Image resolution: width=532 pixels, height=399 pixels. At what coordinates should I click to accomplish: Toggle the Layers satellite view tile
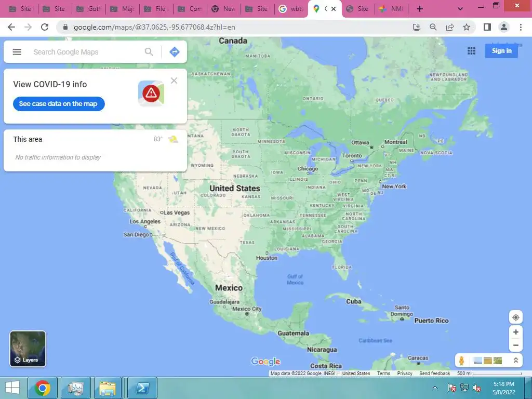pyautogui.click(x=28, y=349)
